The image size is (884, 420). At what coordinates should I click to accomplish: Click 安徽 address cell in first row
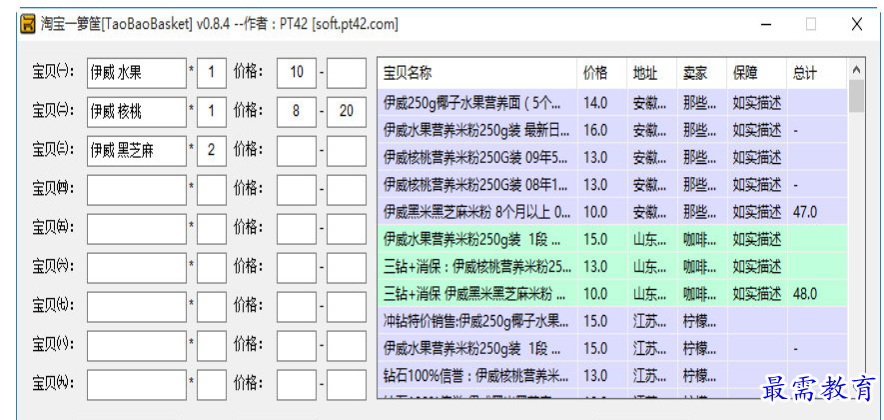click(x=651, y=103)
